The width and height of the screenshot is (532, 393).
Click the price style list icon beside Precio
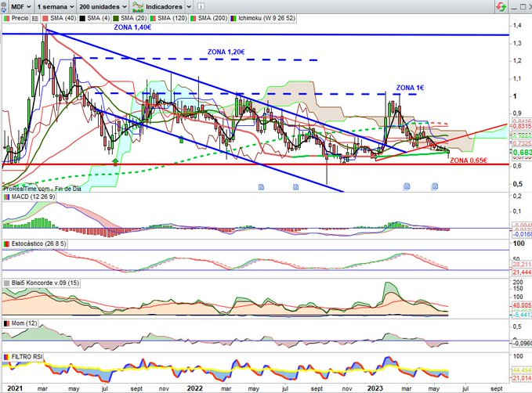[x=35, y=19]
